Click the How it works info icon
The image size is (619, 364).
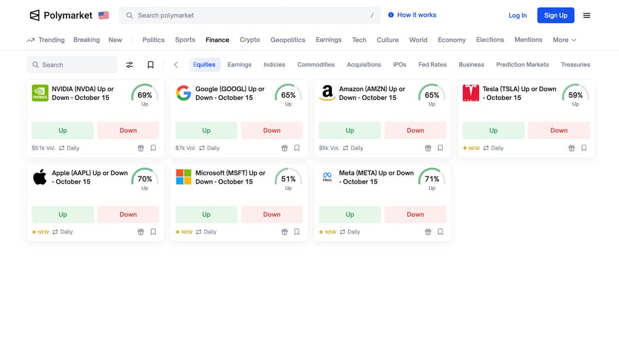(391, 15)
